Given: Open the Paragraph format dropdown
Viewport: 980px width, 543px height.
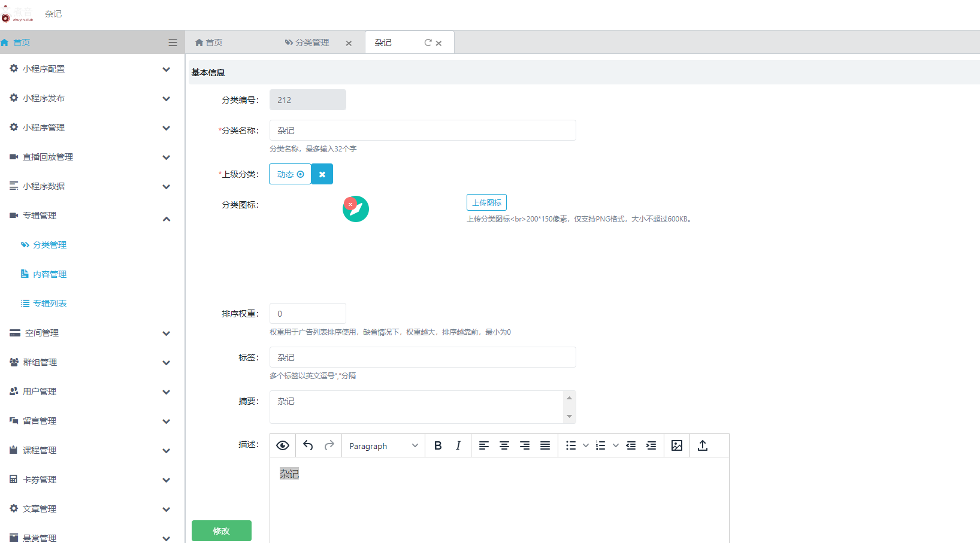Looking at the screenshot, I should [x=383, y=446].
